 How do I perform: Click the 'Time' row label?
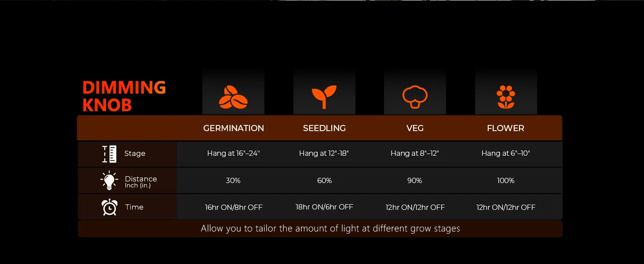coord(134,207)
